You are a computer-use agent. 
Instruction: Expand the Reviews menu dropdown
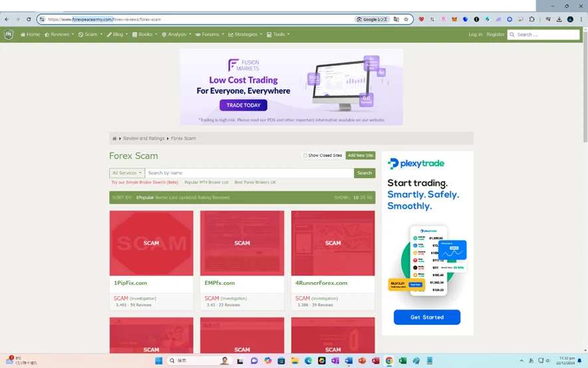[x=59, y=35]
